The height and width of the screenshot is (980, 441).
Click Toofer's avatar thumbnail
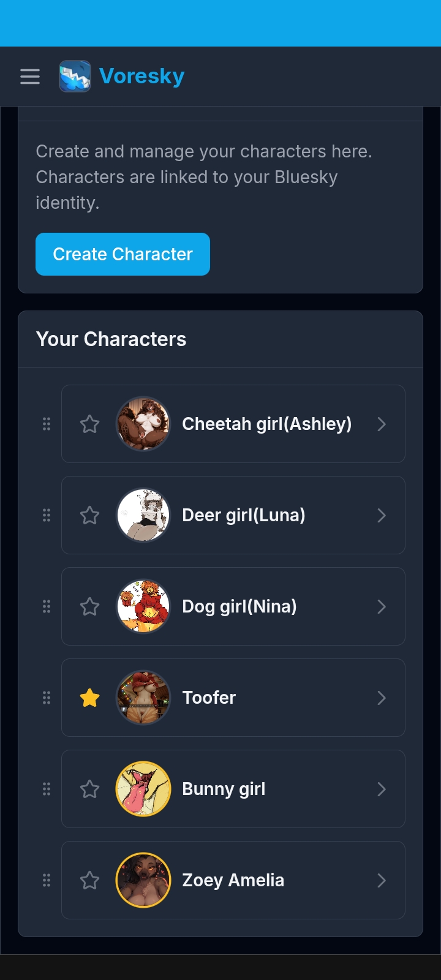click(143, 698)
